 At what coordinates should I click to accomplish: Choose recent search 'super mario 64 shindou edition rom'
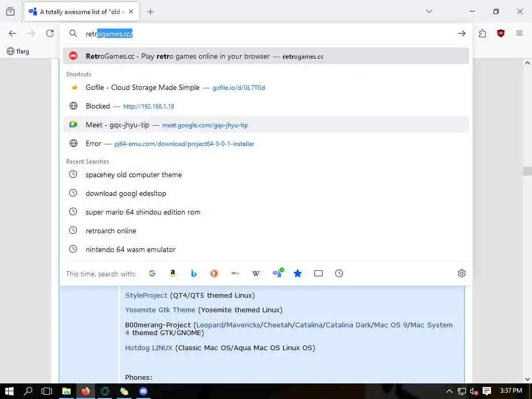tap(265, 212)
